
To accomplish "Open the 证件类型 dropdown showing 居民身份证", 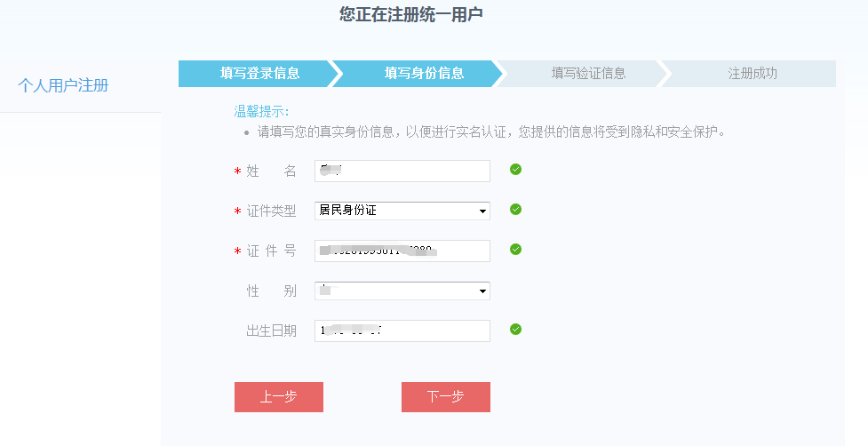I will pyautogui.click(x=402, y=211).
